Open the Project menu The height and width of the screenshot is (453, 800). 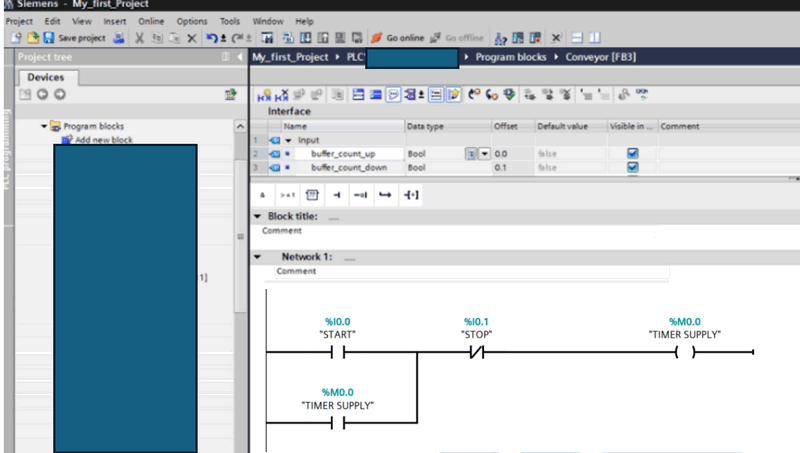click(x=19, y=21)
